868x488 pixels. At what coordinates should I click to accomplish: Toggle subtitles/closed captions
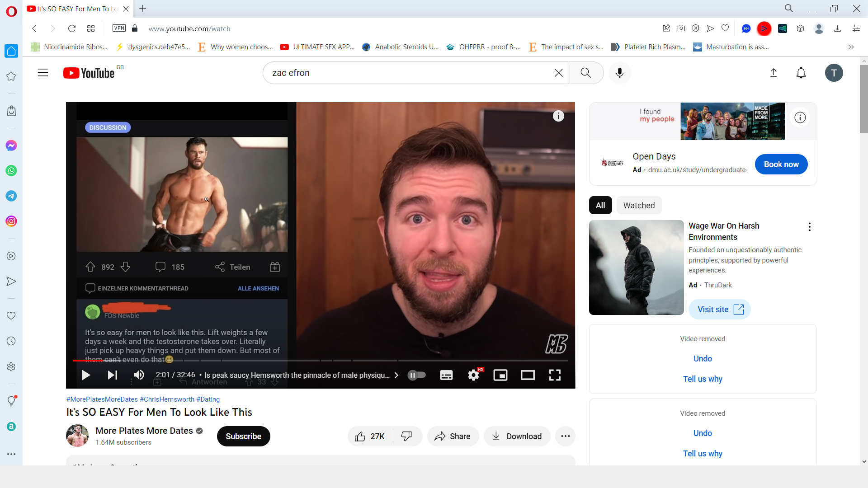(x=446, y=375)
